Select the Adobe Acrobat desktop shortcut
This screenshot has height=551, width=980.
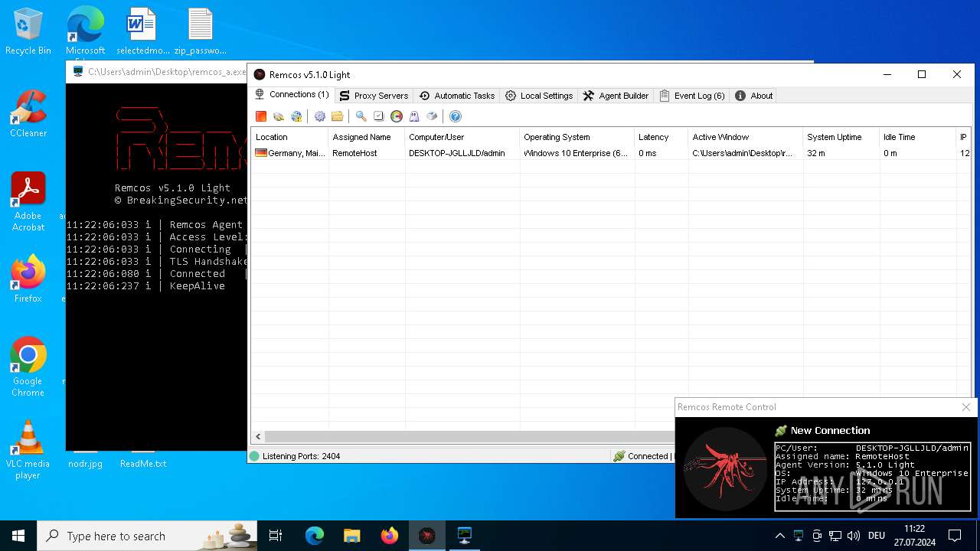point(28,202)
